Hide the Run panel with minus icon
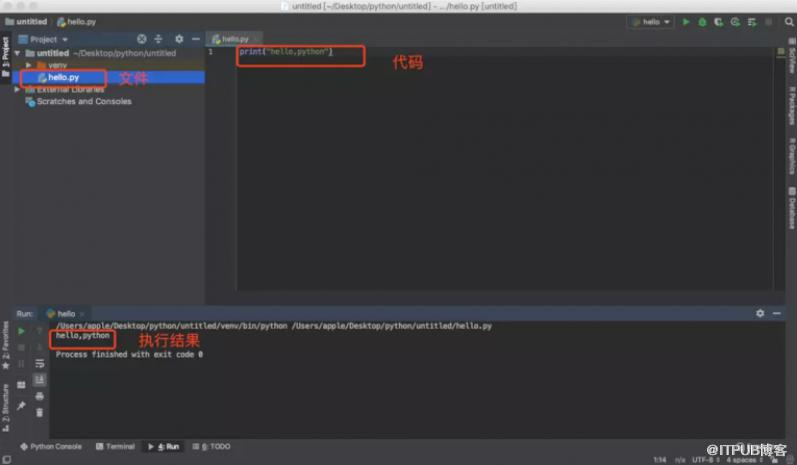The width and height of the screenshot is (797, 465). tap(777, 313)
